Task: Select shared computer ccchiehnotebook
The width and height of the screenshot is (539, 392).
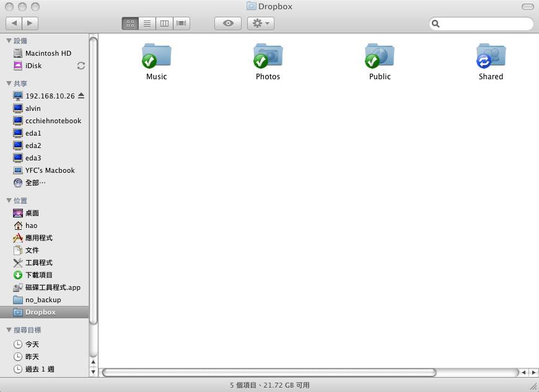Action: pos(45,121)
